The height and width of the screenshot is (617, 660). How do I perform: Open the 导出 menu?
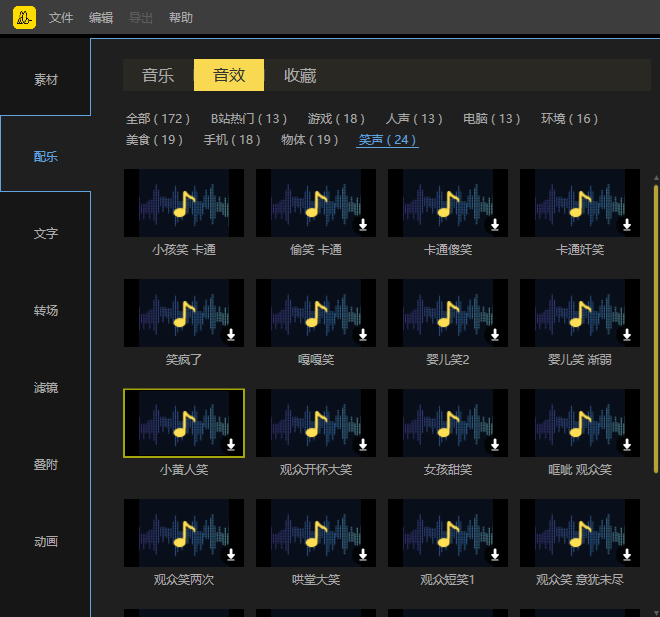[141, 18]
